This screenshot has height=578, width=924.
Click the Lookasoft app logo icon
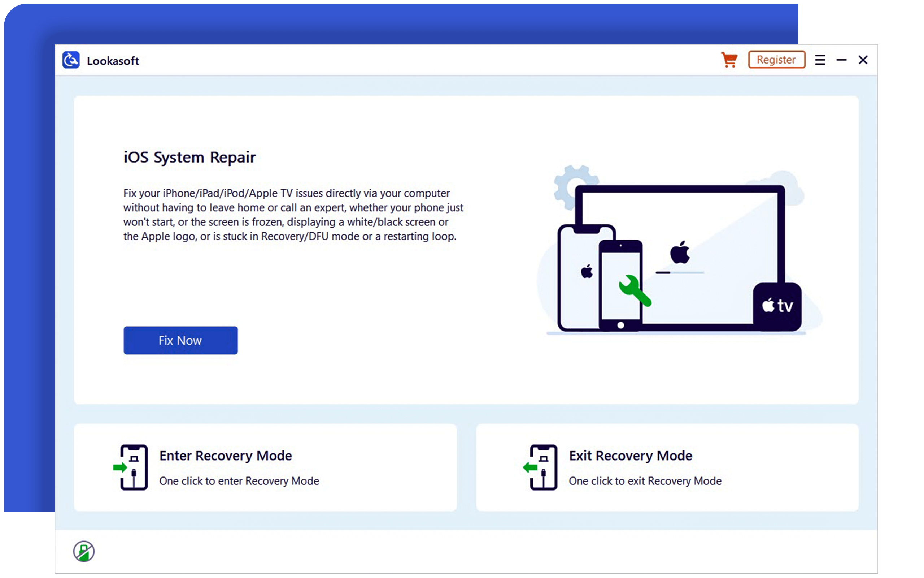[71, 60]
